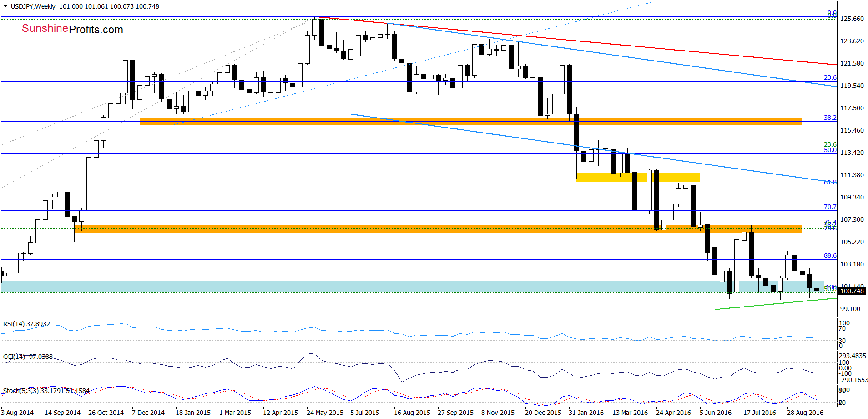The height and width of the screenshot is (419, 868).
Task: Click the 14 Sep 2014 date label
Action: click(x=62, y=413)
